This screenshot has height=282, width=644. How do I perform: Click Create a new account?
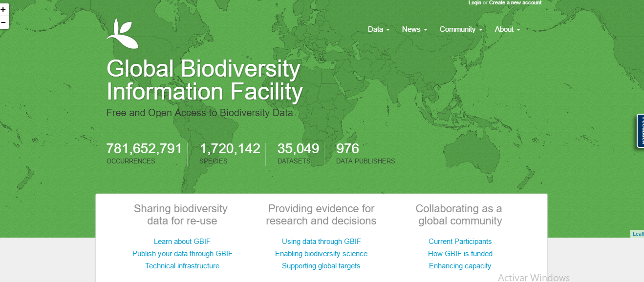pos(515,3)
